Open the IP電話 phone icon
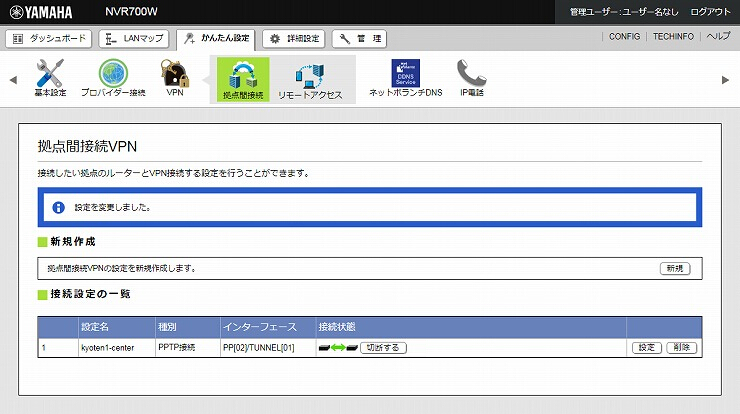The image size is (740, 414). point(472,77)
